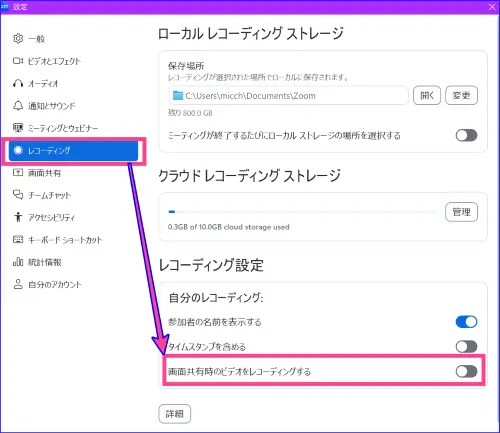Click the user icon for 自分のアカウント
500x433 pixels.
coord(18,284)
